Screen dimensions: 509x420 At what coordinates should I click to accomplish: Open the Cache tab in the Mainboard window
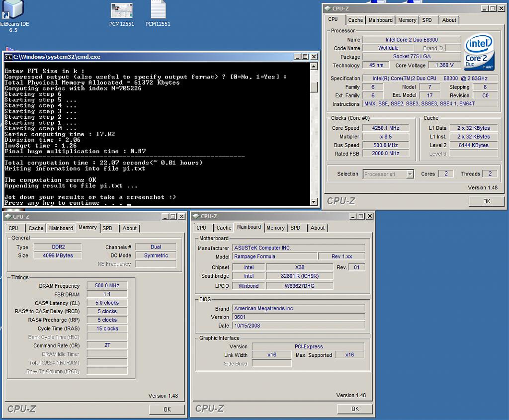click(224, 228)
